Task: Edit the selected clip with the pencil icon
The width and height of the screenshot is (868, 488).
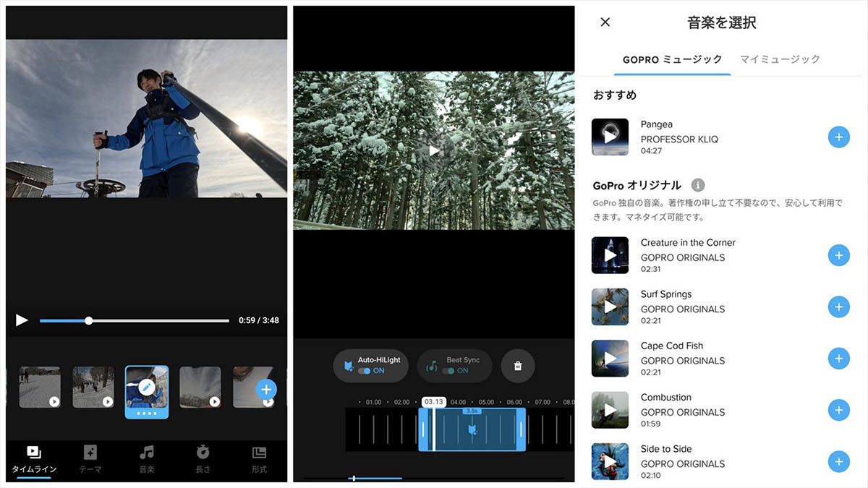Action: [x=147, y=388]
